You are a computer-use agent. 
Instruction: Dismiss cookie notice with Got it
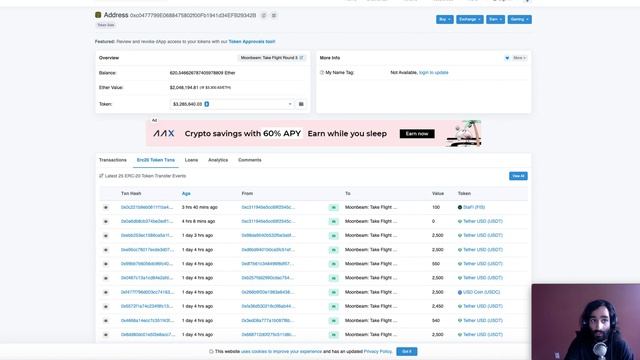[407, 351]
